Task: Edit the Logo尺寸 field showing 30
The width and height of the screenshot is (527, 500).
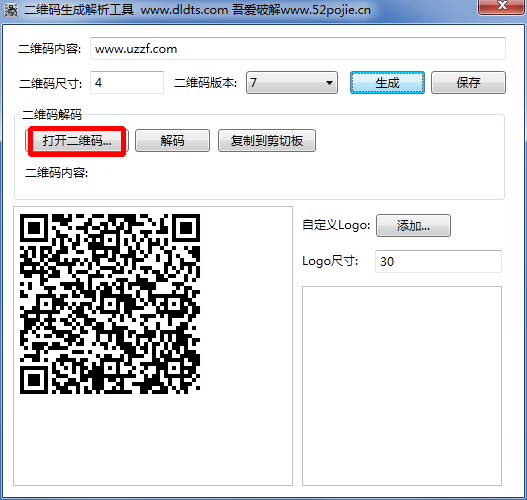Action: (x=438, y=261)
